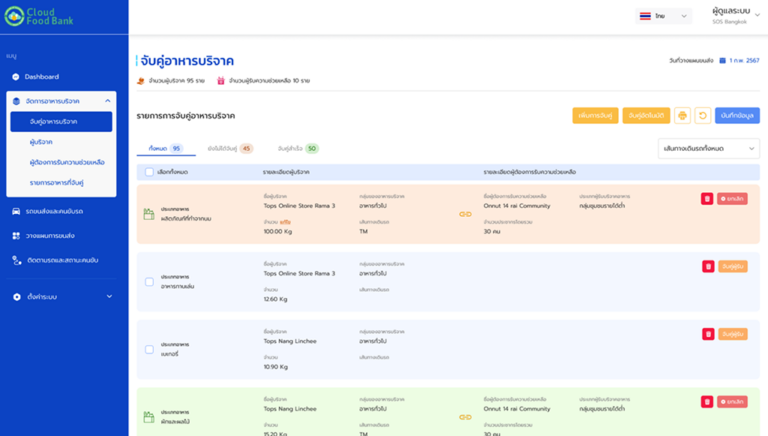
Task: Click the blue บันทึกข้อมูล save button
Action: (x=737, y=116)
